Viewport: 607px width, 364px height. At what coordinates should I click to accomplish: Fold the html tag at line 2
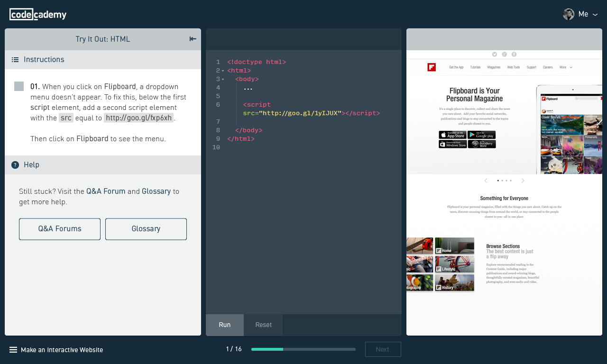coord(223,71)
